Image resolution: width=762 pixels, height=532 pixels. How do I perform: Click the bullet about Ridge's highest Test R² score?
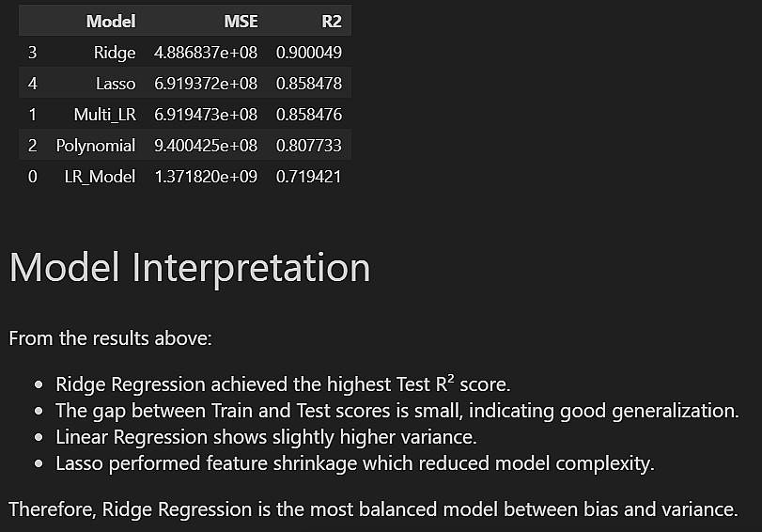click(283, 384)
